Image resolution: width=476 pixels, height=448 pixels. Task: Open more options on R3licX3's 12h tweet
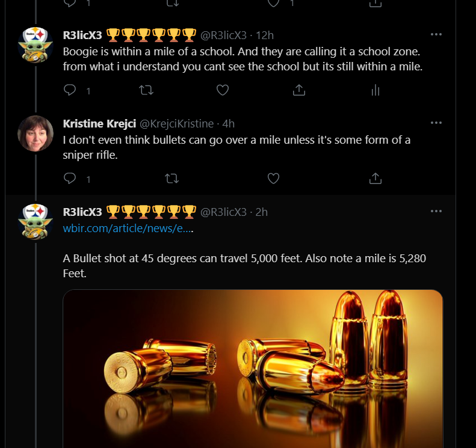coord(436,34)
